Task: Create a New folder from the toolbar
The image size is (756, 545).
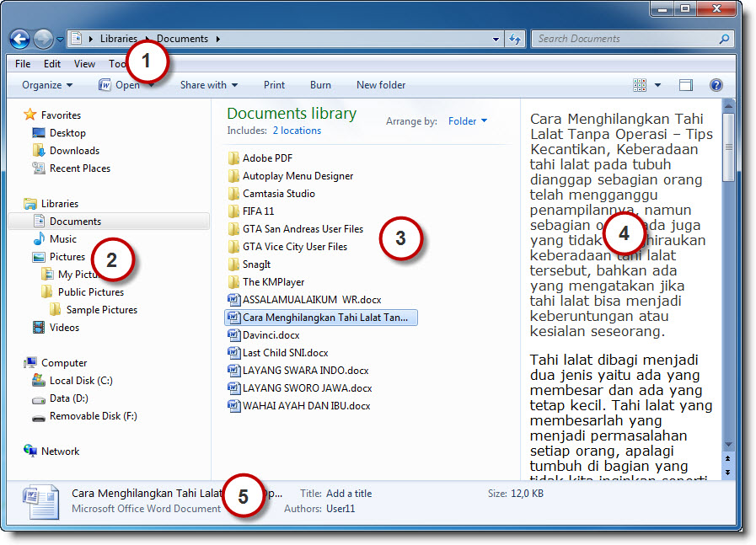Action: pyautogui.click(x=380, y=85)
